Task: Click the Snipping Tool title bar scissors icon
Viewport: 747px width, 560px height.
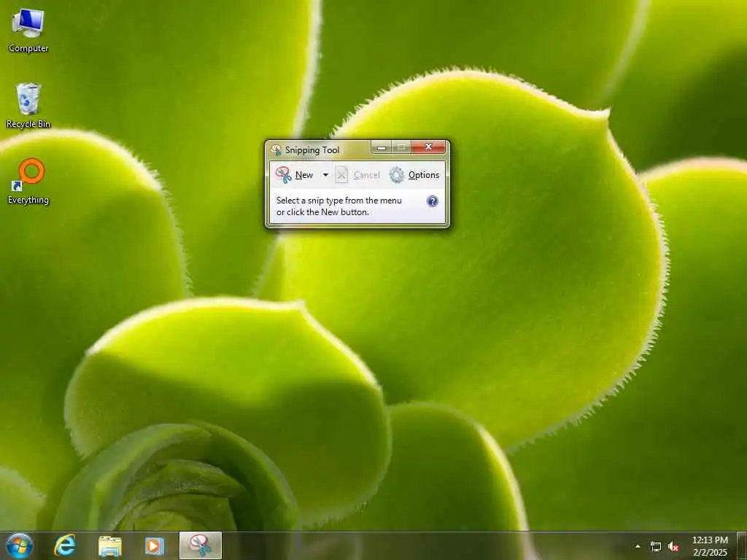Action: coord(276,150)
